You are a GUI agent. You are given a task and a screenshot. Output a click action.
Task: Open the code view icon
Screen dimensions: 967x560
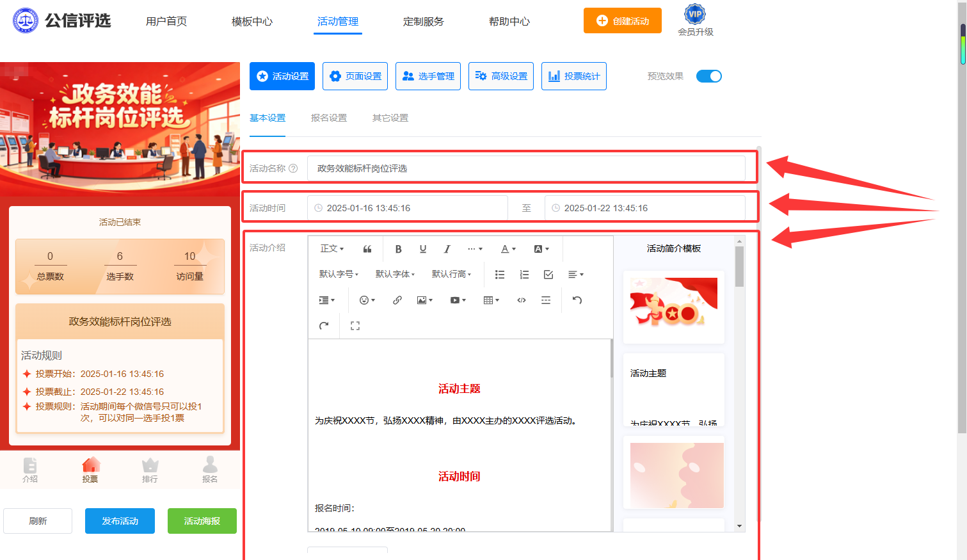click(x=522, y=300)
